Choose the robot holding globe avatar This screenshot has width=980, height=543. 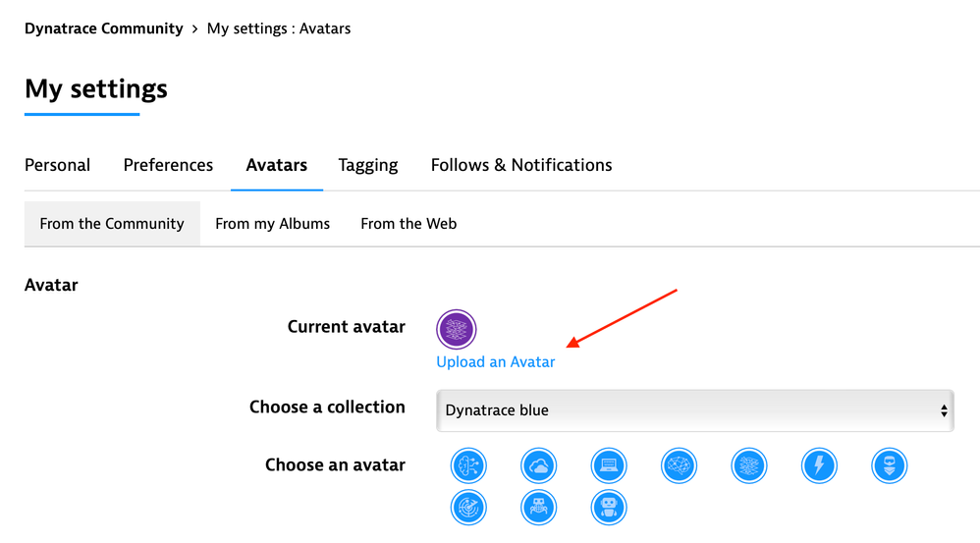[x=538, y=508]
